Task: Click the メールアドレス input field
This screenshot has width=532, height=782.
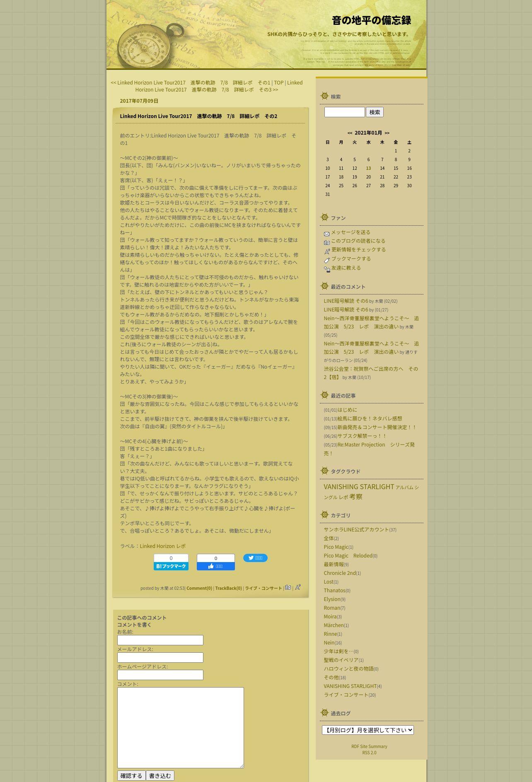Action: [x=160, y=657]
